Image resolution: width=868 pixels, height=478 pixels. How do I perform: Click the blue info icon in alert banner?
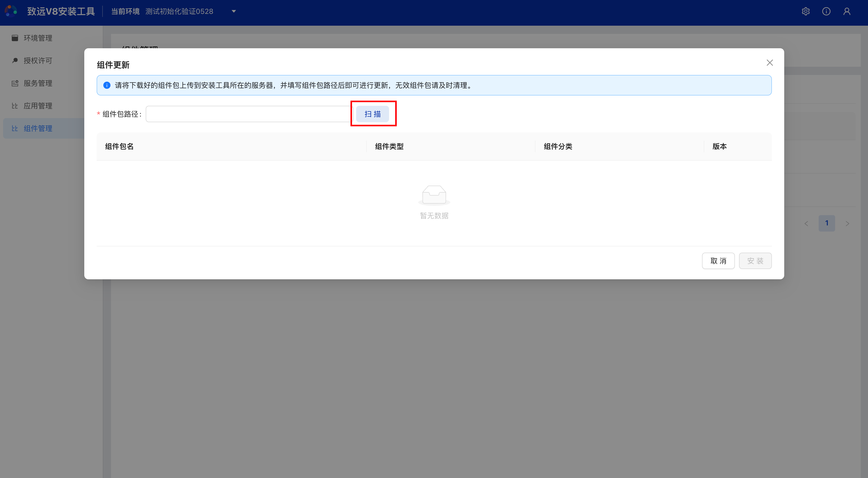click(107, 85)
